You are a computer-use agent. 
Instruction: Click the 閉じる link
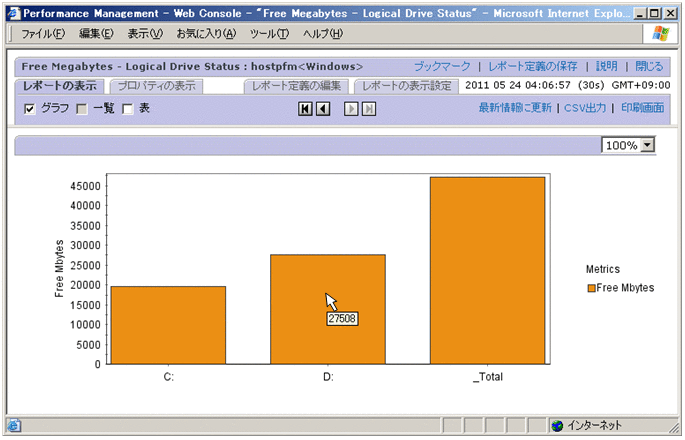649,66
